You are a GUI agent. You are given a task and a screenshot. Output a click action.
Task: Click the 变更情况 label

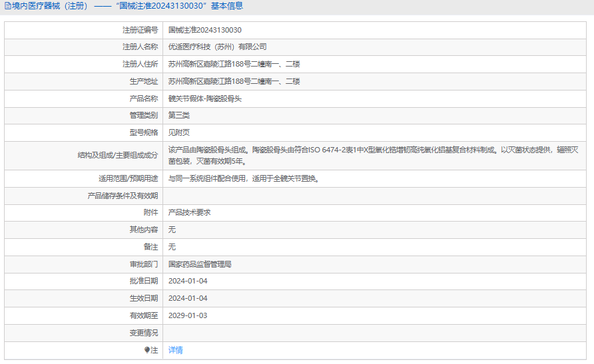coord(144,333)
